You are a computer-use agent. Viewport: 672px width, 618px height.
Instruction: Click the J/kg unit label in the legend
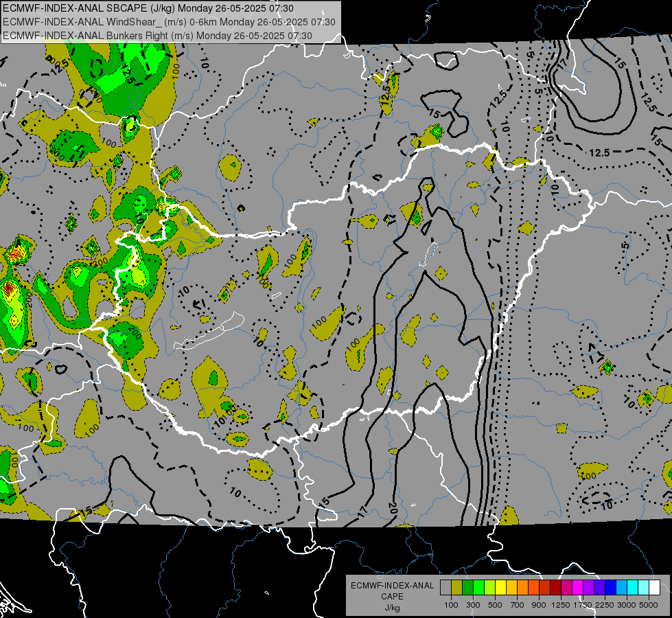[392, 608]
